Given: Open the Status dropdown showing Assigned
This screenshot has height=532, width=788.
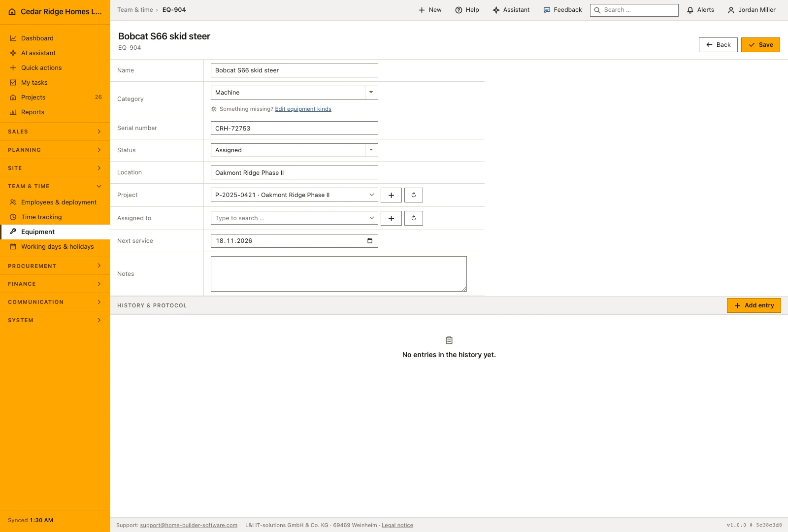Looking at the screenshot, I should coord(295,150).
